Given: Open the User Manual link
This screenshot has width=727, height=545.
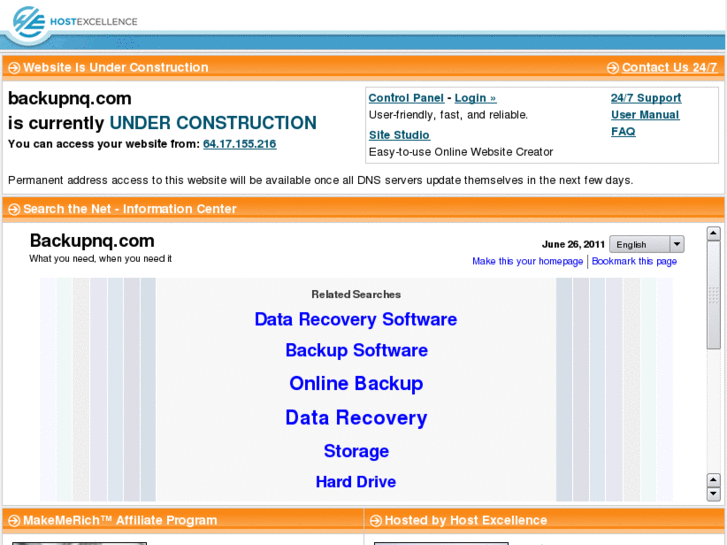Looking at the screenshot, I should 645,115.
